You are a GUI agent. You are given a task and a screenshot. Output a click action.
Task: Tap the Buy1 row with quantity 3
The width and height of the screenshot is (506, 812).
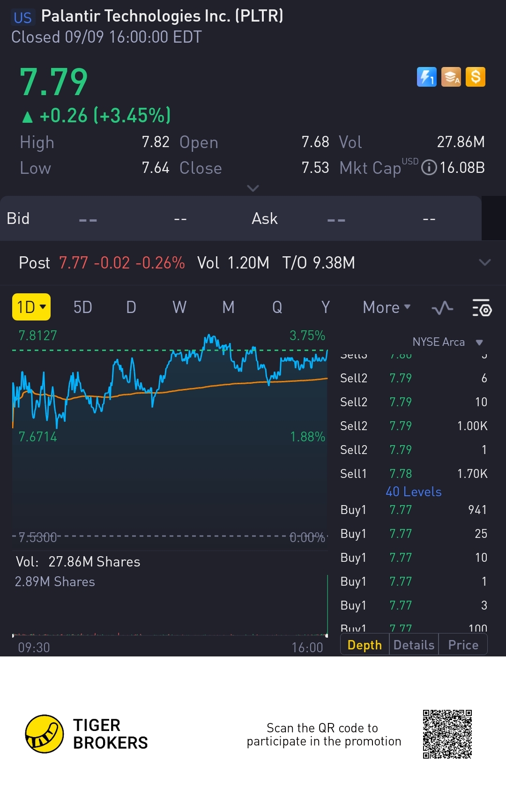pos(414,605)
